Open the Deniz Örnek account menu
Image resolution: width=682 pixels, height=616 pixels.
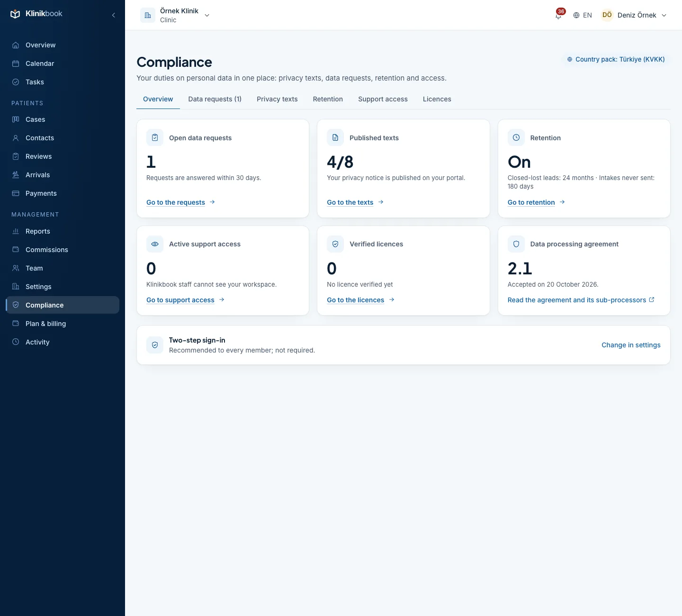pos(634,15)
